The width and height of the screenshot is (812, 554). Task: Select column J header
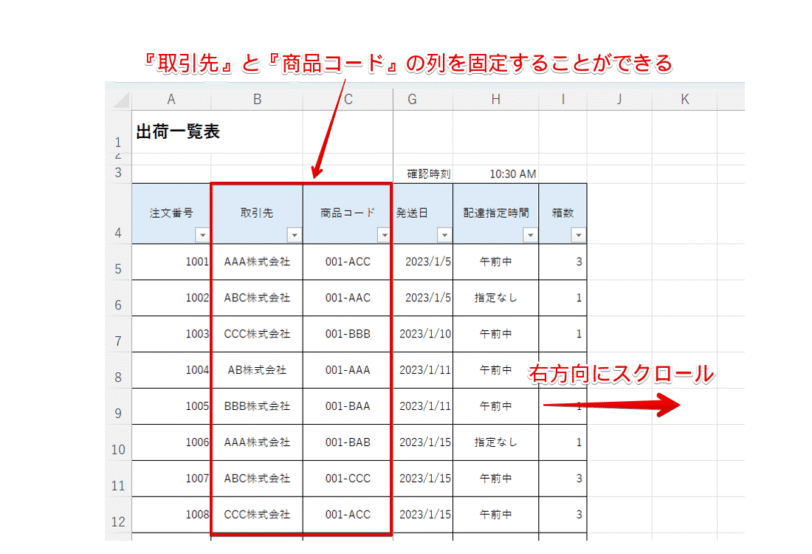[619, 99]
